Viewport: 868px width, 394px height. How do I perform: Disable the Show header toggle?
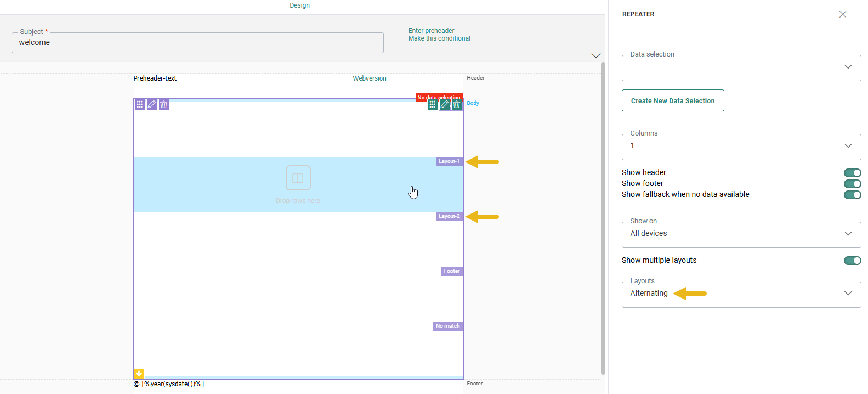[852, 173]
